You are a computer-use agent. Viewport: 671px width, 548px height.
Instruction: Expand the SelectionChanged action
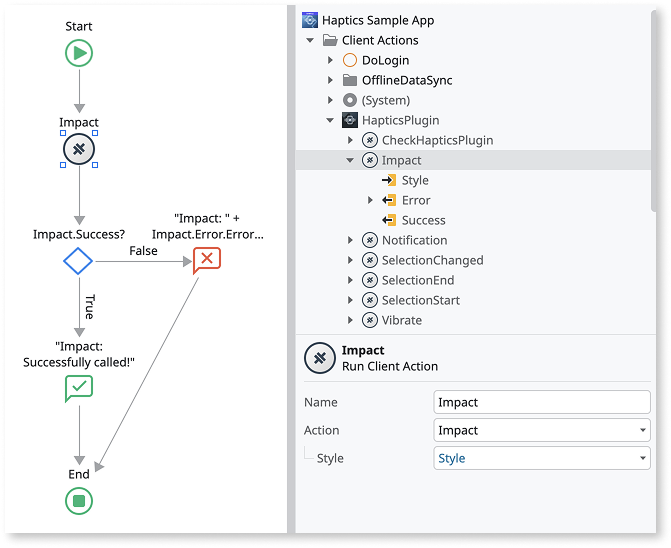(x=350, y=260)
